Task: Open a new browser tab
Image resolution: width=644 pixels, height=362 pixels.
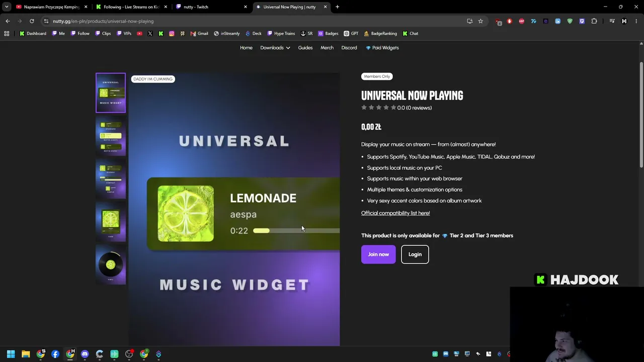Action: coord(337,7)
